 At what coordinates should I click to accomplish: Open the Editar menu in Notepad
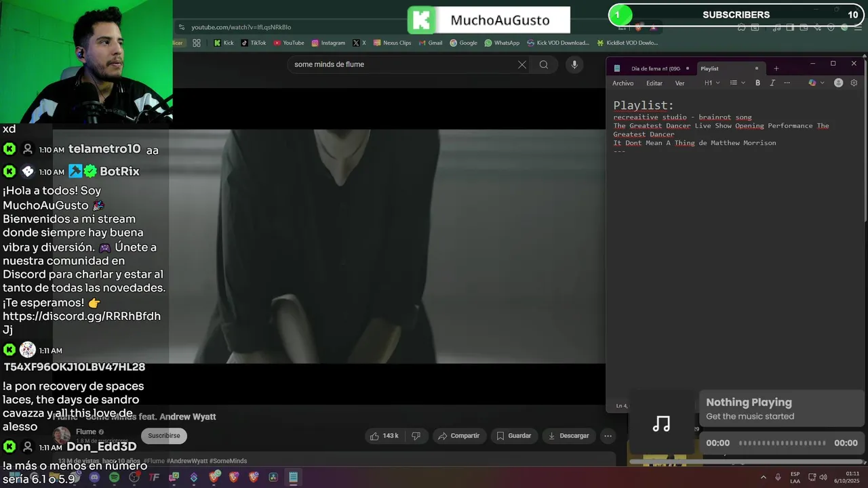pos(654,83)
